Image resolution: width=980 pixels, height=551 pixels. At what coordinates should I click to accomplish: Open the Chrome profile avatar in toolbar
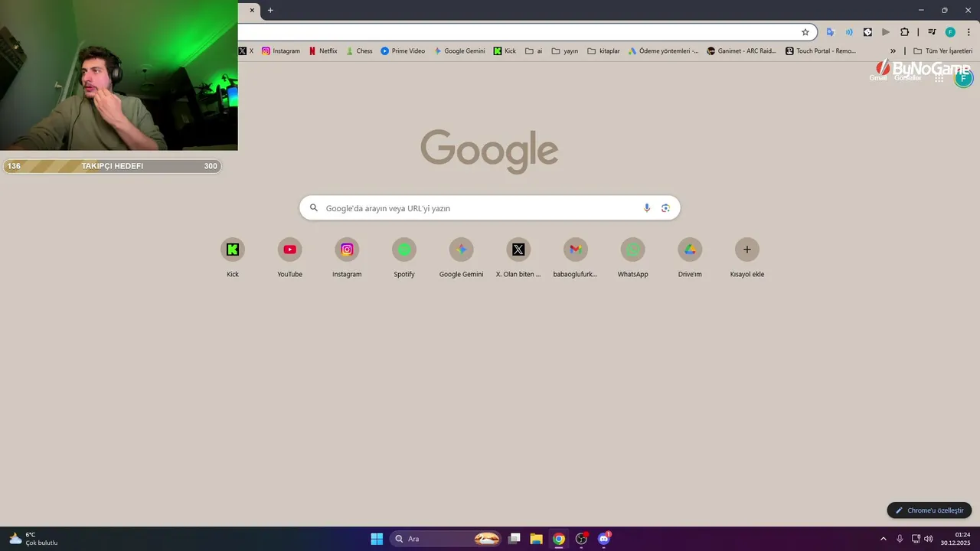[950, 32]
